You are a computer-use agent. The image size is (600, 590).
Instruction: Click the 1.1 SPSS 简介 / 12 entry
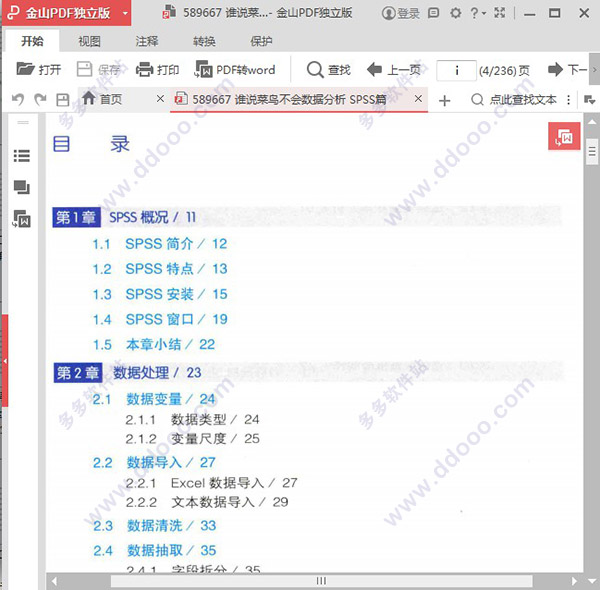point(160,244)
